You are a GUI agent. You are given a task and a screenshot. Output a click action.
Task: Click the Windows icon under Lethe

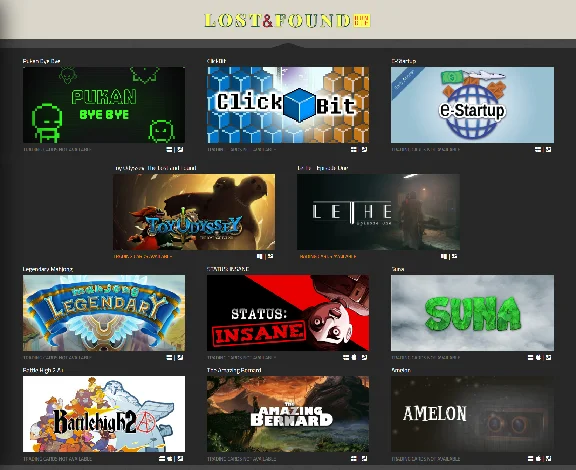pyautogui.click(x=444, y=256)
